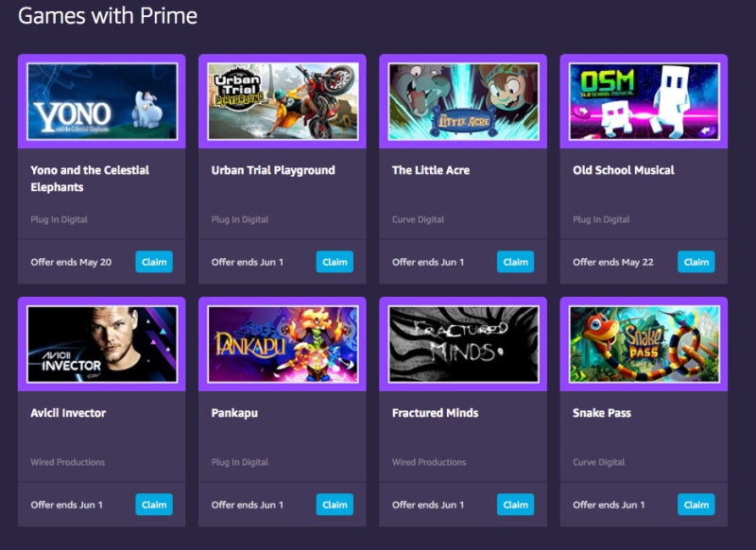Open the Pankapu cover artwork
This screenshot has width=756, height=550.
[x=283, y=344]
